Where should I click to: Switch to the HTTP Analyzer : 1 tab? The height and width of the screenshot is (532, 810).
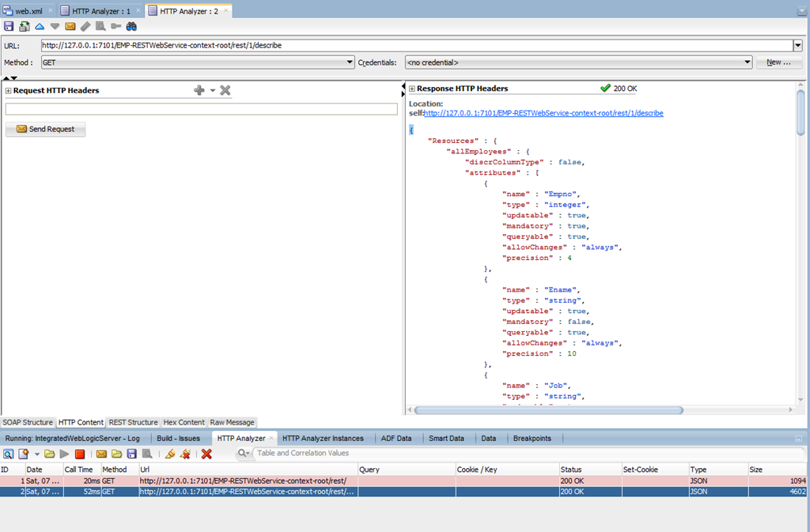[x=100, y=11]
